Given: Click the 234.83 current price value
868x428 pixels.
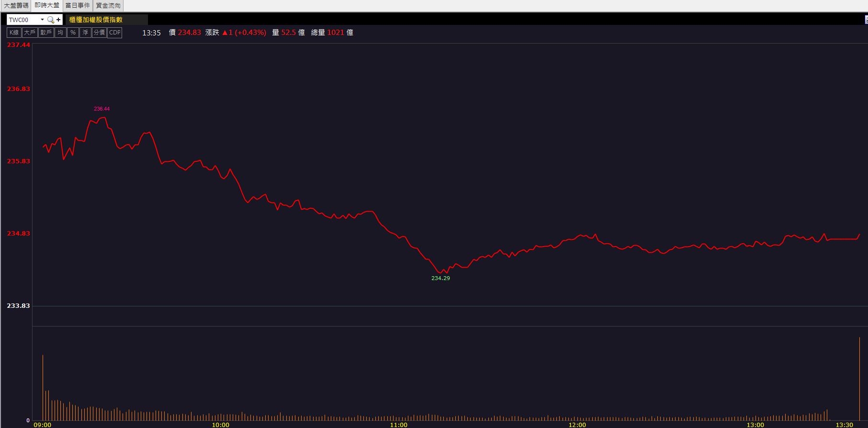Looking at the screenshot, I should tap(189, 33).
